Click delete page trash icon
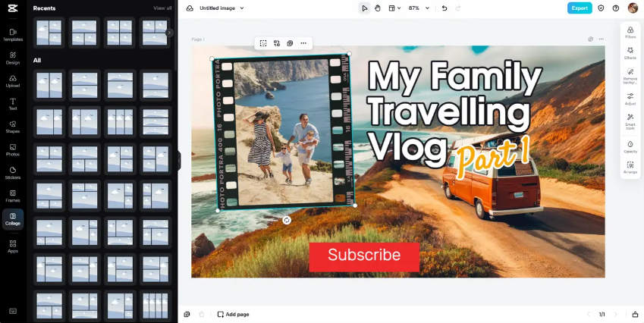Viewport: 644px width, 323px height. pyautogui.click(x=201, y=315)
